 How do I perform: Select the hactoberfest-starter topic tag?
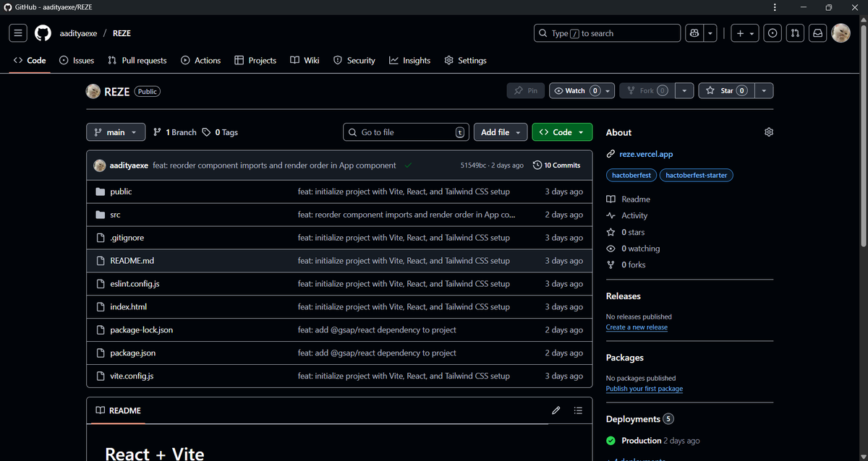tap(697, 175)
